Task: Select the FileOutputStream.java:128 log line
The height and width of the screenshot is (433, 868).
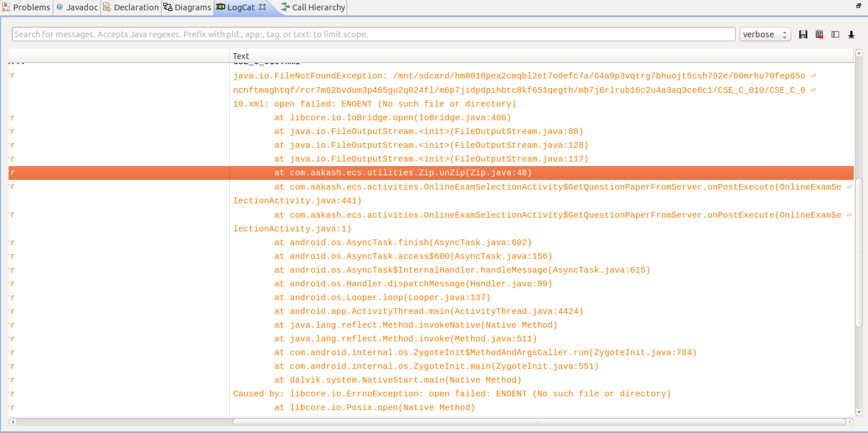Action: [431, 145]
